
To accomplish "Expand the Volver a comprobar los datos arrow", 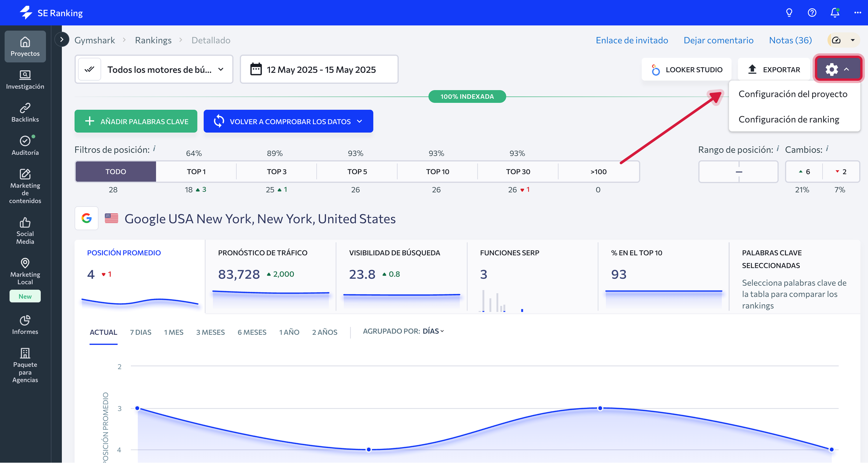I will pos(360,122).
